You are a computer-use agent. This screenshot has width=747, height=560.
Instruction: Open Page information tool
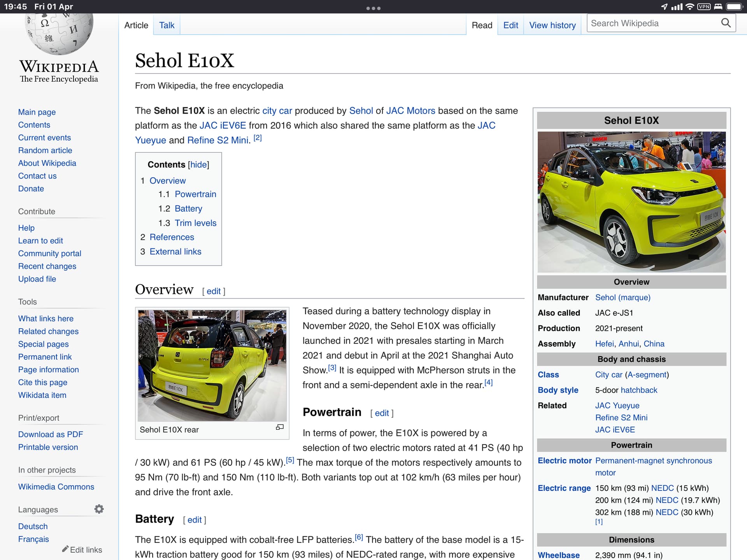tap(49, 369)
